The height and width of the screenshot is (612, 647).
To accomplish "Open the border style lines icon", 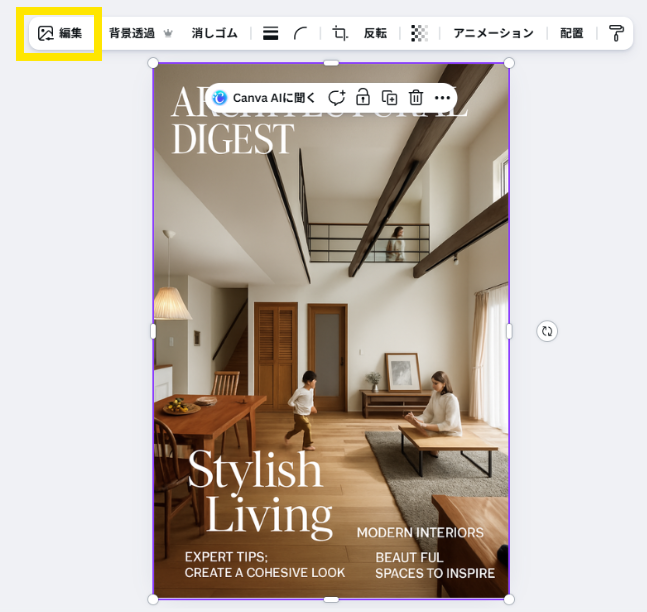I will (270, 33).
